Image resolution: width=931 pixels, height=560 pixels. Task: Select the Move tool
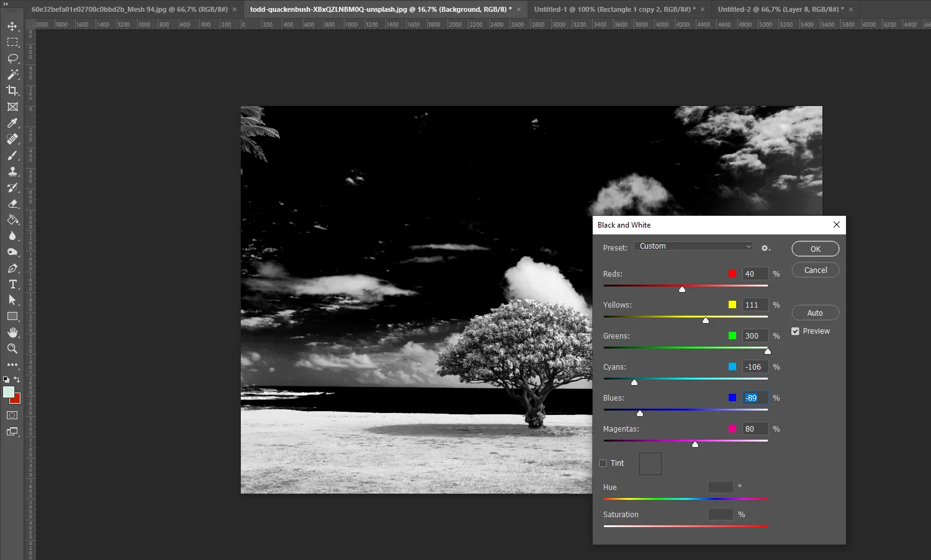(12, 26)
